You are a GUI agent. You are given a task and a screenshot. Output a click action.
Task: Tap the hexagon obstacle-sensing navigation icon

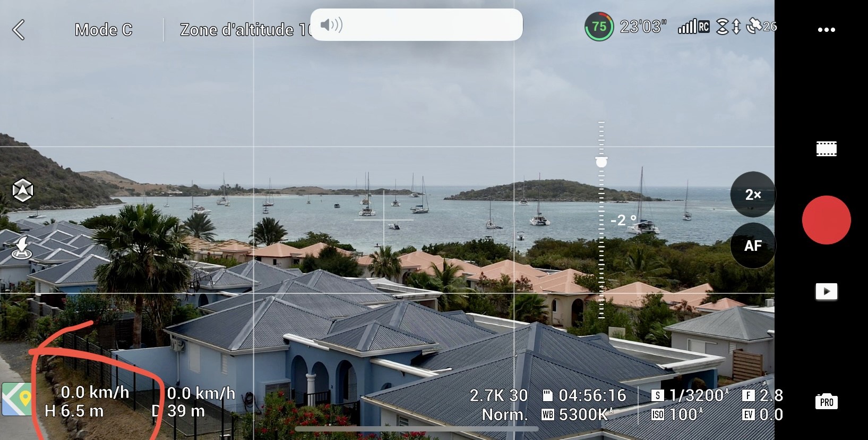pos(23,190)
